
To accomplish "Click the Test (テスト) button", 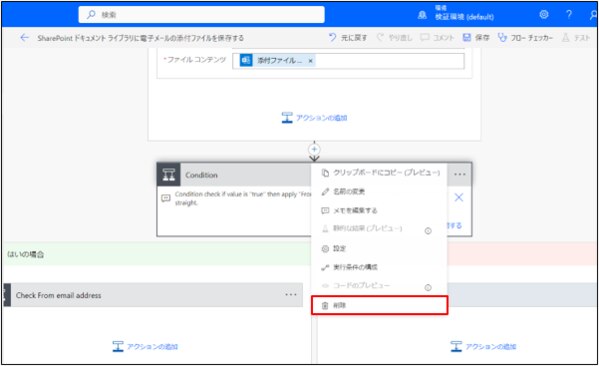I will coord(576,37).
